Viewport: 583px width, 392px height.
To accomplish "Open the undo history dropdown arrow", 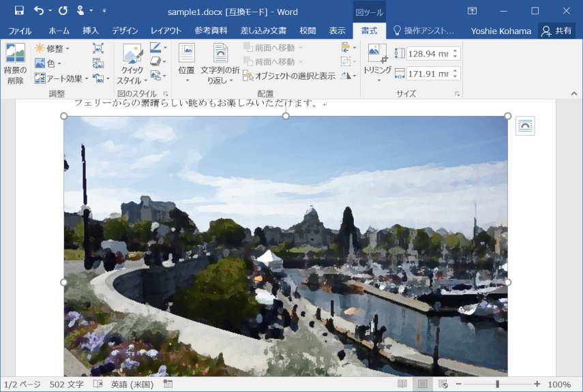I will (x=50, y=11).
